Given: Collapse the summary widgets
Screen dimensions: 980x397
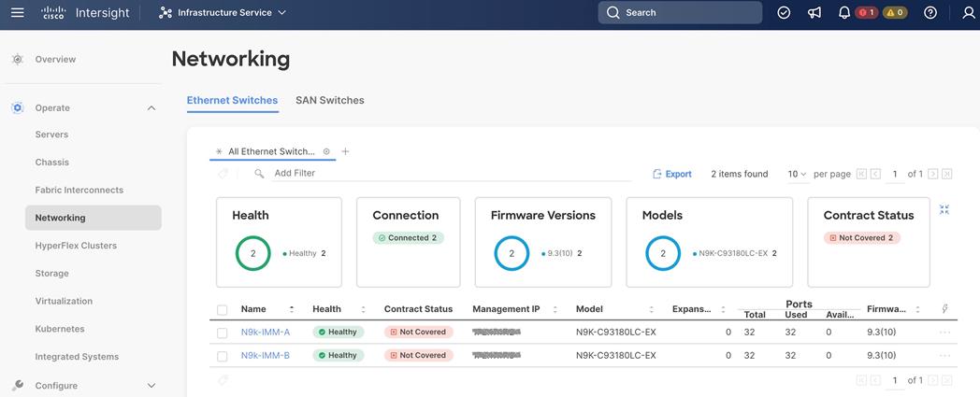Looking at the screenshot, I should tap(944, 210).
